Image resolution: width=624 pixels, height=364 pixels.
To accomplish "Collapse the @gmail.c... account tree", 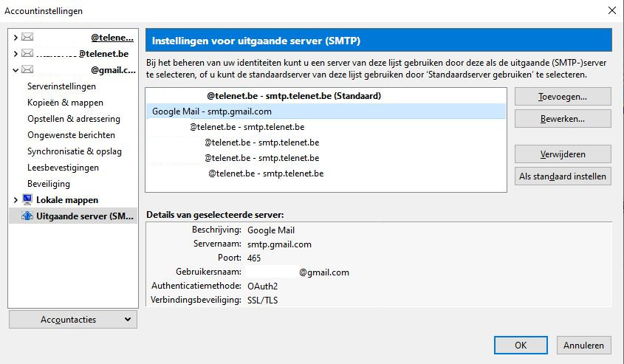I will tap(16, 70).
